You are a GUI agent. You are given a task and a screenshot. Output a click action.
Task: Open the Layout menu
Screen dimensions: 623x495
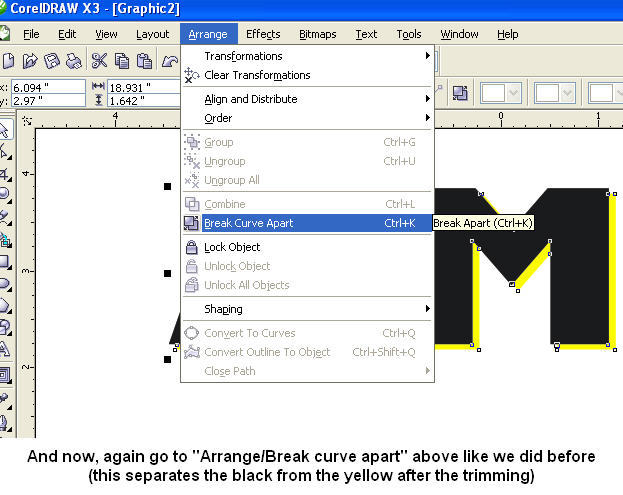[x=153, y=34]
